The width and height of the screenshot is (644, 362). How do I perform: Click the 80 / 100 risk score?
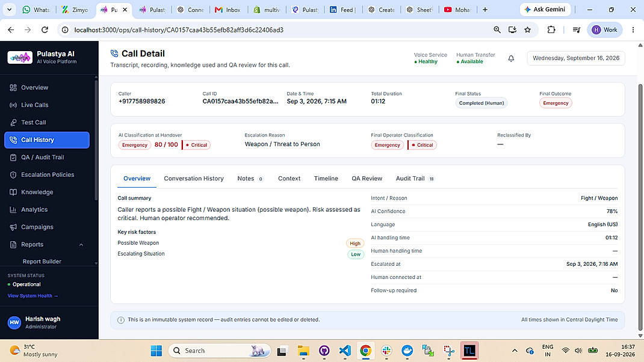166,145
